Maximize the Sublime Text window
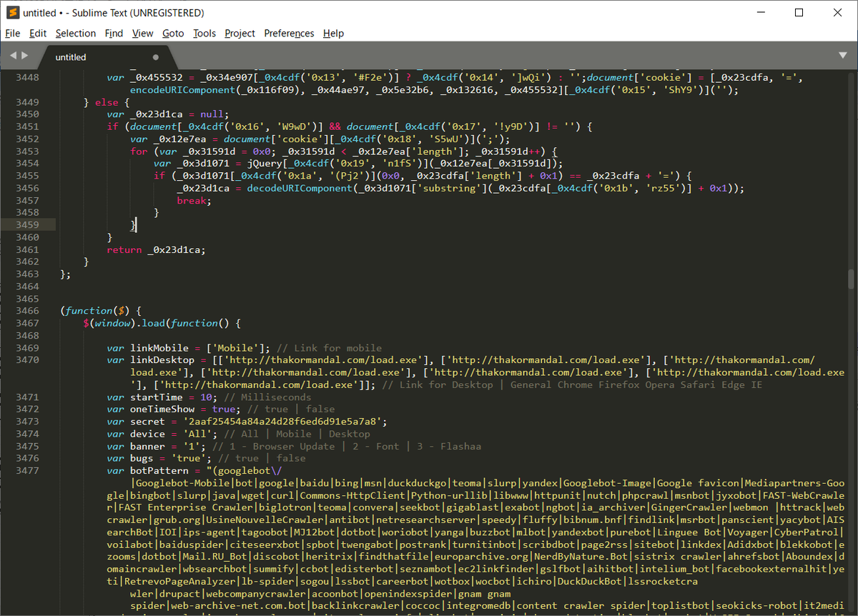 click(x=799, y=13)
